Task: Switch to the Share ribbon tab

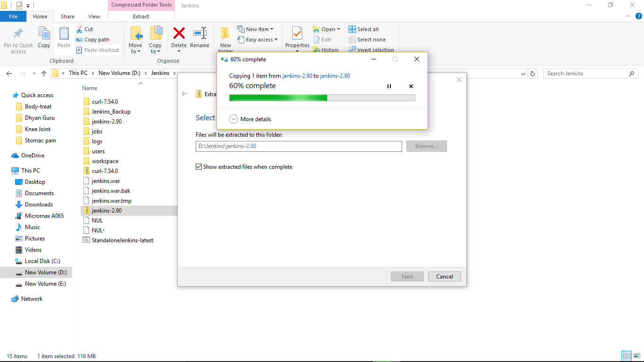Action: point(67,16)
